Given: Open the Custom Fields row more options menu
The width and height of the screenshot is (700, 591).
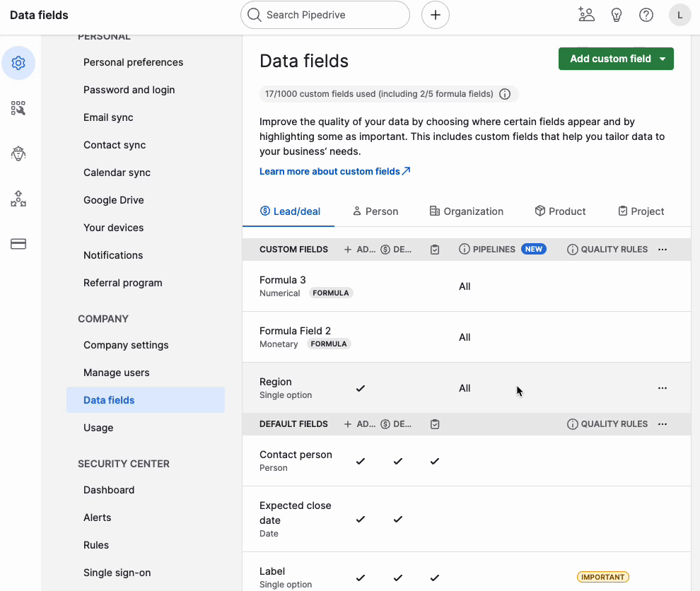Looking at the screenshot, I should [662, 249].
